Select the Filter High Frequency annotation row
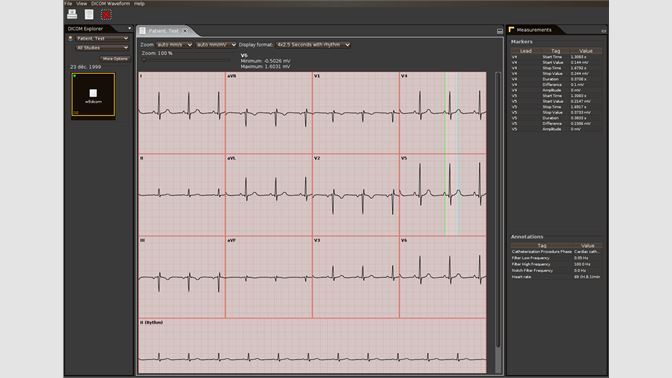Screen dimensions: 672x378 (556, 264)
